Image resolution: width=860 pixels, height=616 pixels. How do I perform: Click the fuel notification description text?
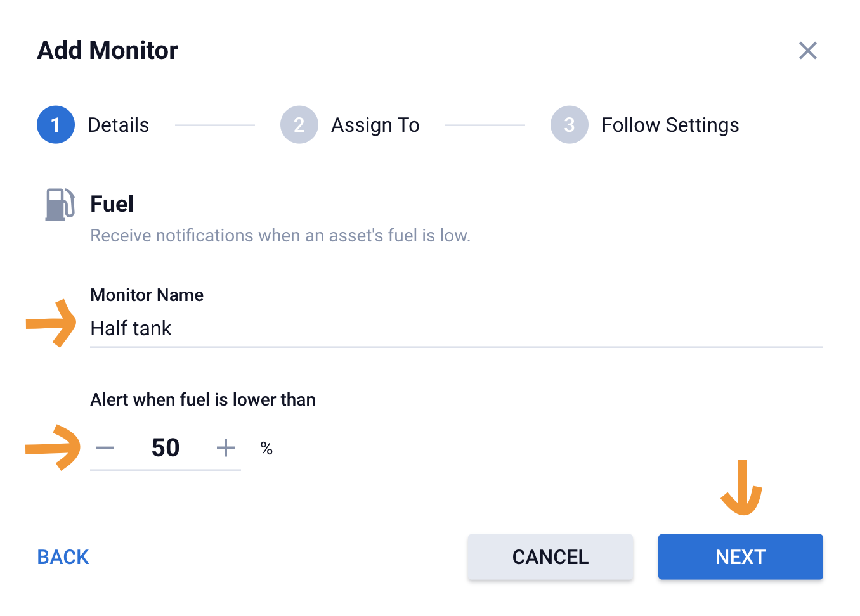pyautogui.click(x=280, y=236)
